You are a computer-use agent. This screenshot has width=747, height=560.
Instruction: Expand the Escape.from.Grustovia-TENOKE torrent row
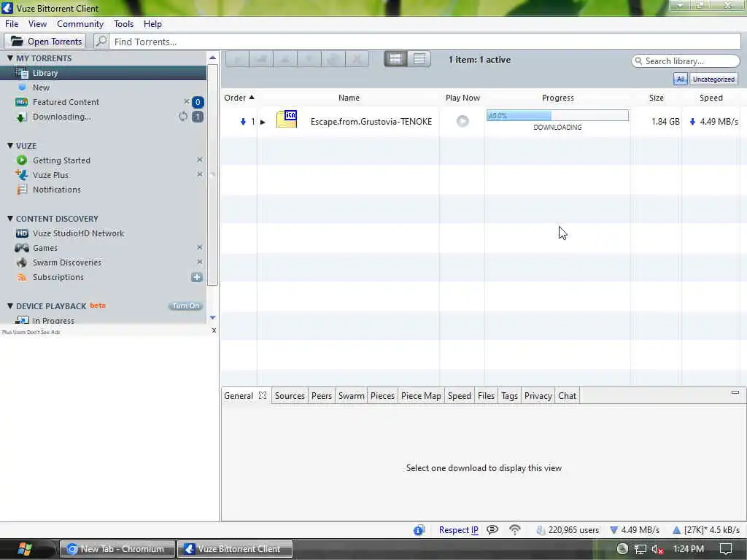coord(263,122)
